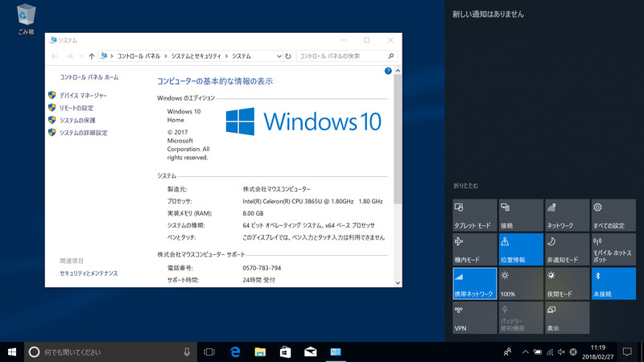Turn off Location (位置情報) tile
The image size is (644, 362).
pos(521,249)
